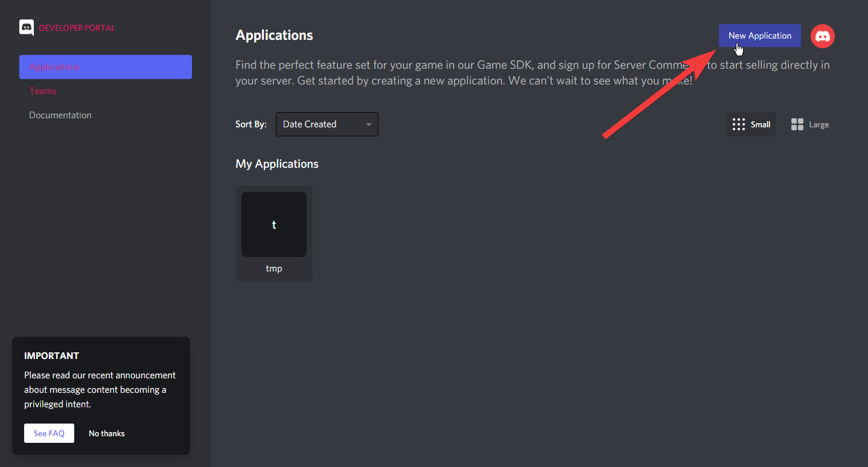Open the red Discord user avatar menu

coord(822,36)
